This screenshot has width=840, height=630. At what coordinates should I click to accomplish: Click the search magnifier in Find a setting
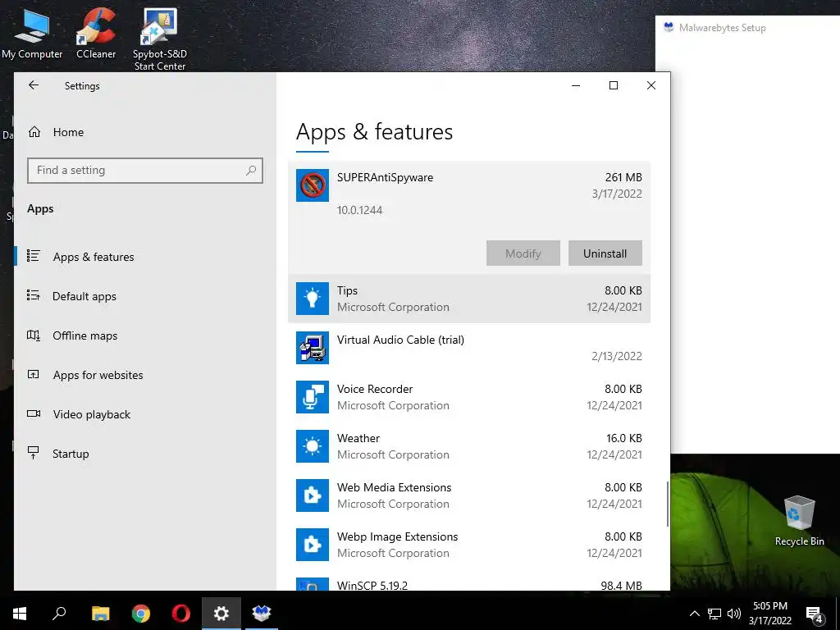pyautogui.click(x=251, y=171)
